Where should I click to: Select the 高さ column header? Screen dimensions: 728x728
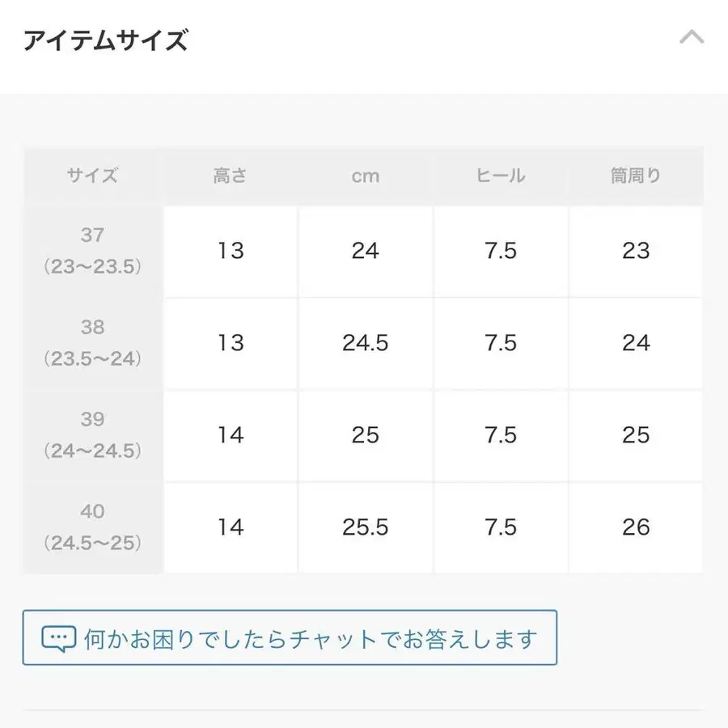231,176
